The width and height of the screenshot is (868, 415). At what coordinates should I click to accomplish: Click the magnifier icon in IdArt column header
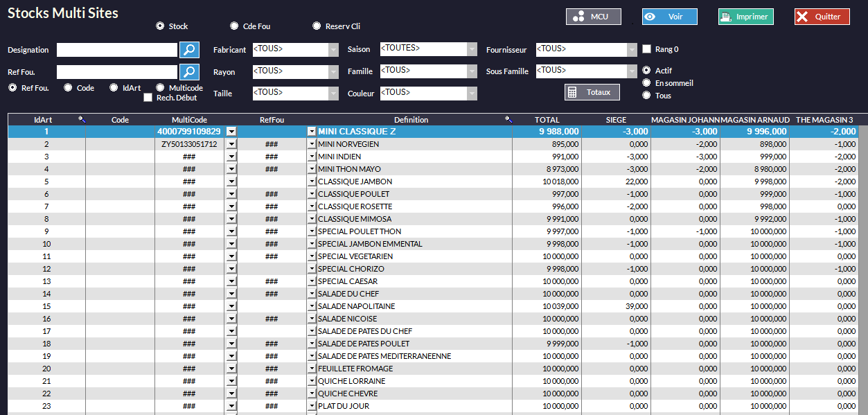[x=82, y=120]
